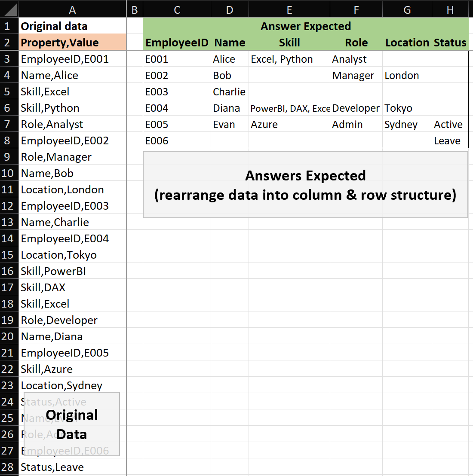Click result cell 'Active'
Viewport: 473px width, 476px height.
[450, 124]
